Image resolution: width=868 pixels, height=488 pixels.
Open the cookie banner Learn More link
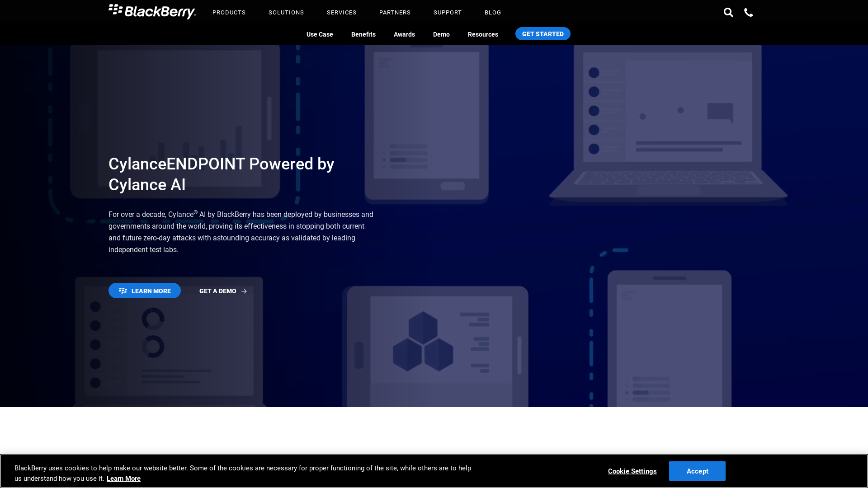click(123, 479)
